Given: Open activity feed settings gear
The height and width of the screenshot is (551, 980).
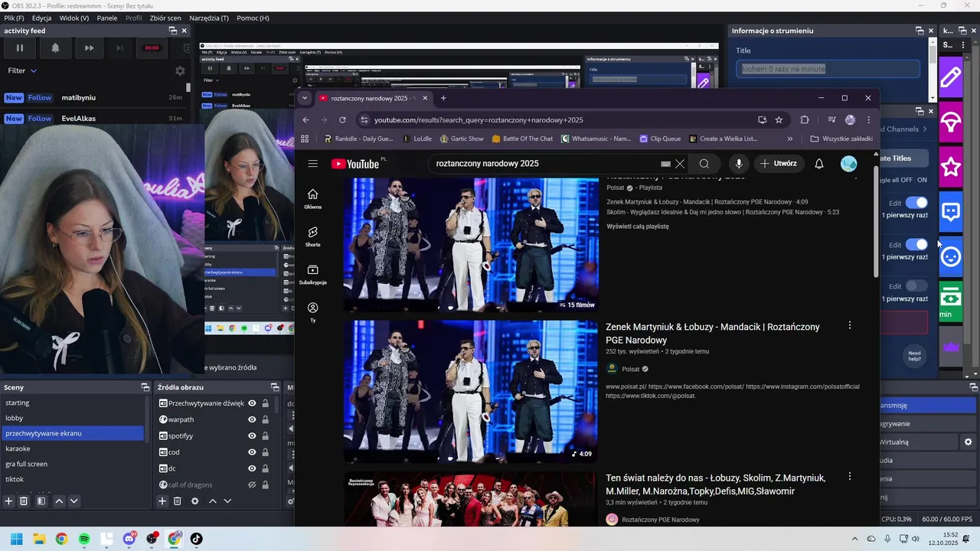Looking at the screenshot, I should (180, 71).
